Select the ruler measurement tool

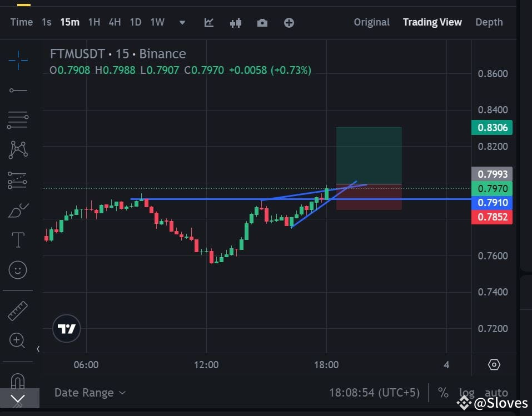click(x=18, y=310)
